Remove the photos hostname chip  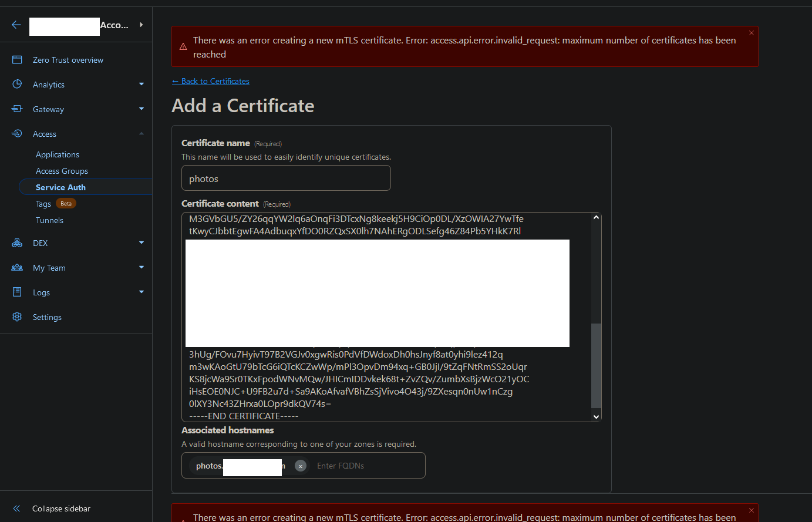click(301, 466)
